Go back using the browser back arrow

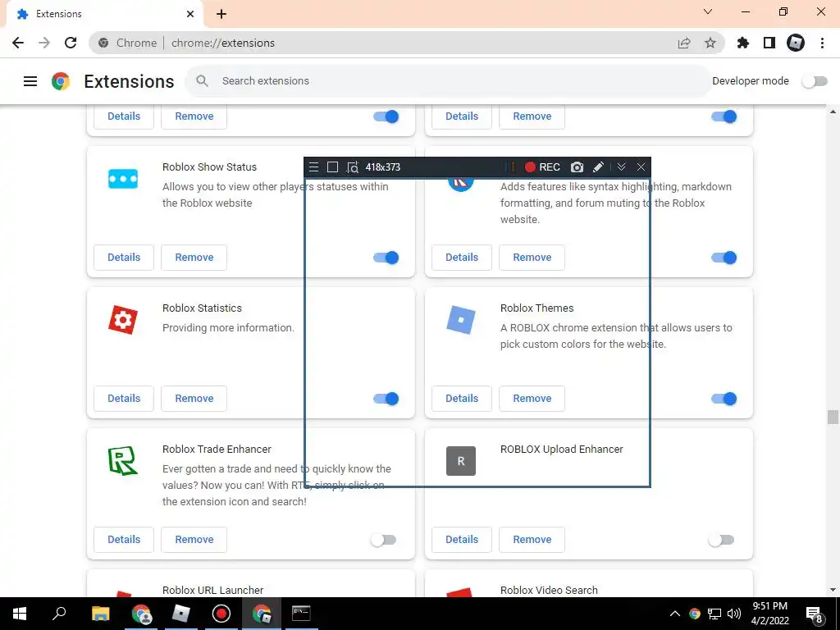click(x=18, y=43)
